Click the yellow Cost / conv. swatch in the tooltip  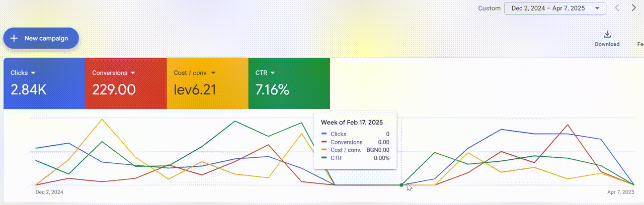(325, 150)
